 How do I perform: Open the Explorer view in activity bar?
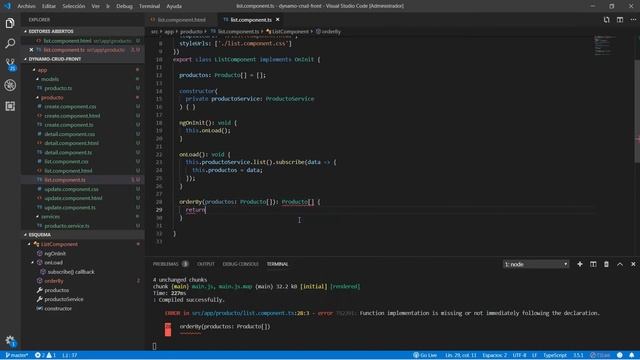click(10, 23)
